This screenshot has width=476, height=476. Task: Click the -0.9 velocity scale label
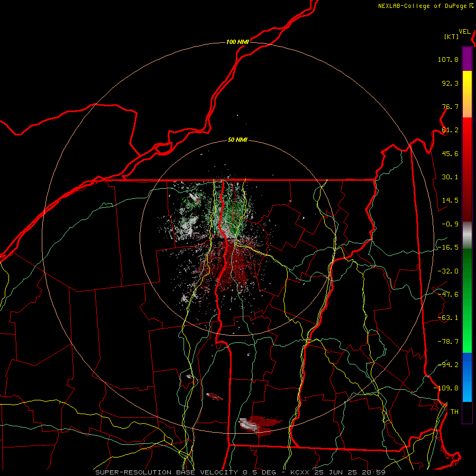[450, 224]
